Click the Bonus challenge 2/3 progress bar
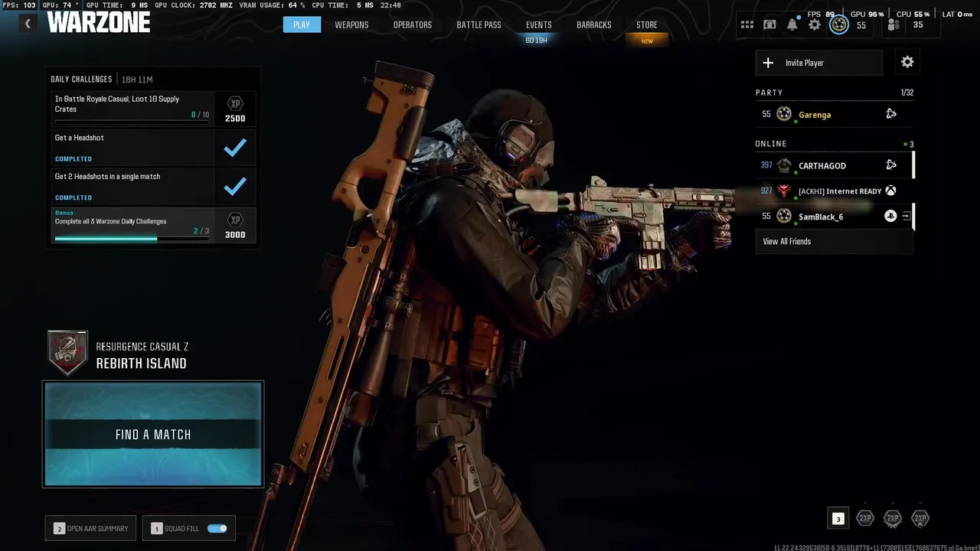Screen dimensions: 980x551 click(132, 238)
